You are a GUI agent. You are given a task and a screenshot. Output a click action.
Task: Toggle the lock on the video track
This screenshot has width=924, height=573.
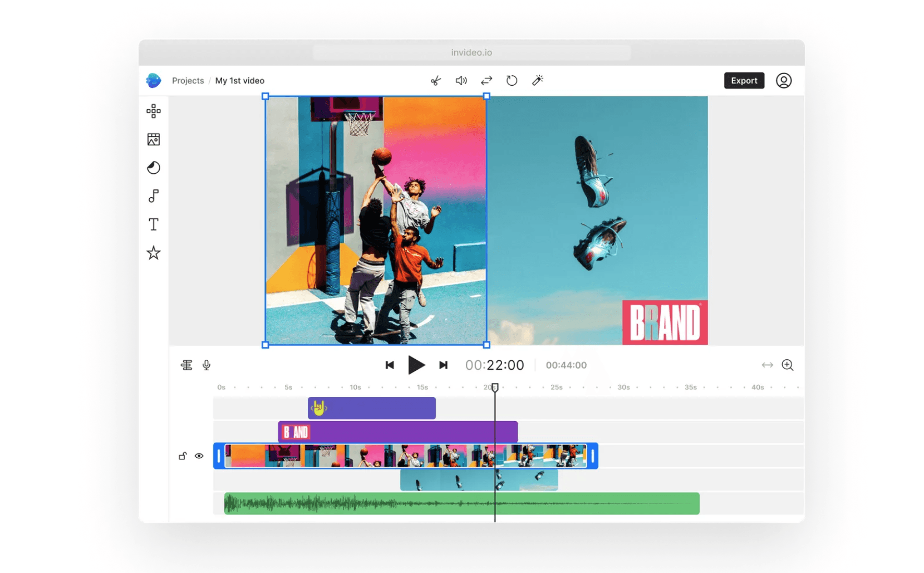183,456
